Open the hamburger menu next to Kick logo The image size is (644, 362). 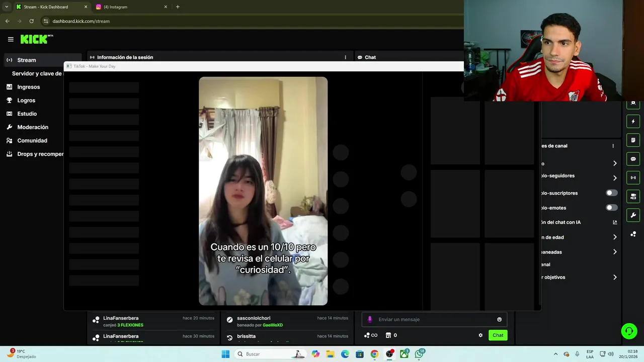coord(11,39)
